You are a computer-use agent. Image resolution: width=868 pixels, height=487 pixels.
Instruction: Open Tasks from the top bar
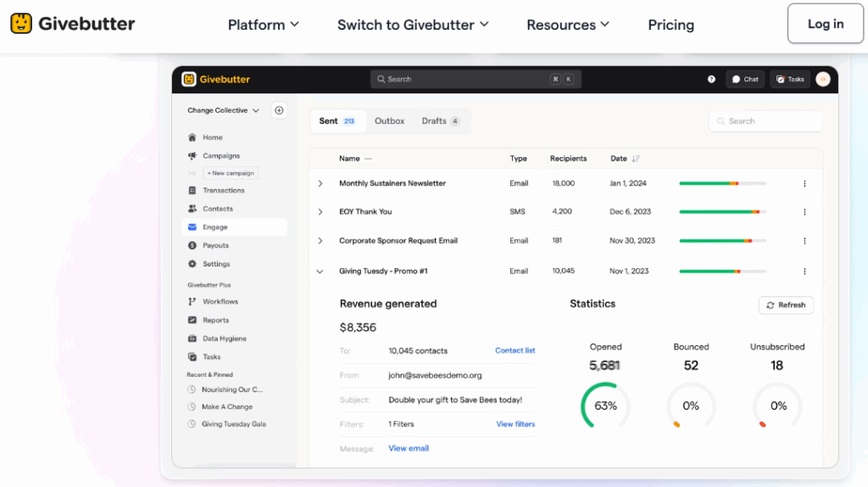click(x=789, y=79)
